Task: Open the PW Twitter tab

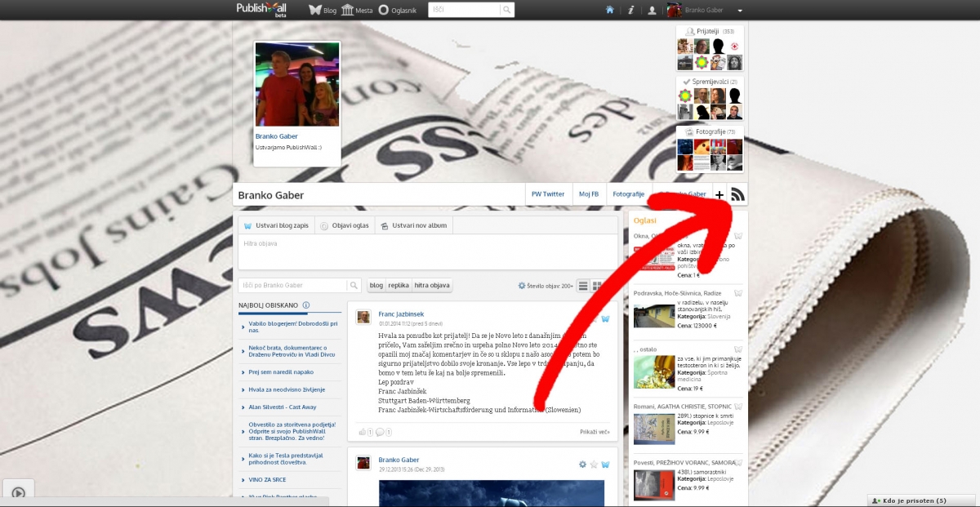Action: pyautogui.click(x=548, y=194)
